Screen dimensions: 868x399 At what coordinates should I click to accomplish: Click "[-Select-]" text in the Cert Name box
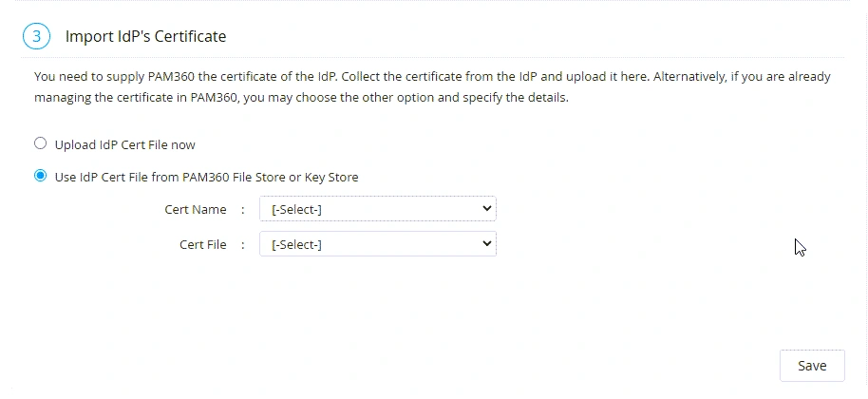pyautogui.click(x=297, y=209)
